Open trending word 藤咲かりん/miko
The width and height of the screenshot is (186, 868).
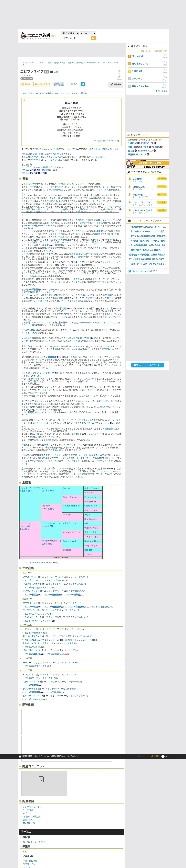(x=140, y=86)
